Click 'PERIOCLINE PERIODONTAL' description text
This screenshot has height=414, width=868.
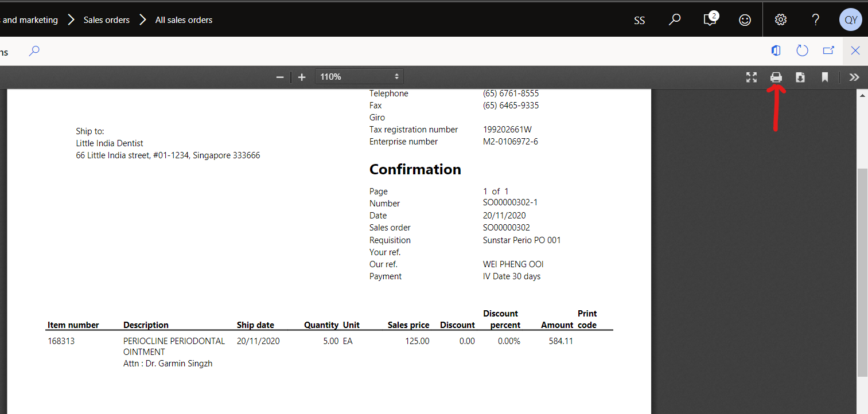pyautogui.click(x=174, y=341)
